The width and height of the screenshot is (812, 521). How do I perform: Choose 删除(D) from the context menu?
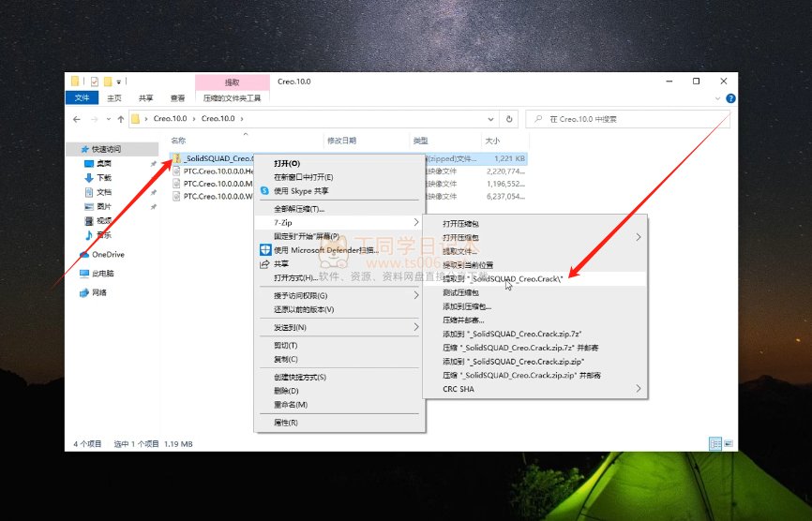(286, 391)
